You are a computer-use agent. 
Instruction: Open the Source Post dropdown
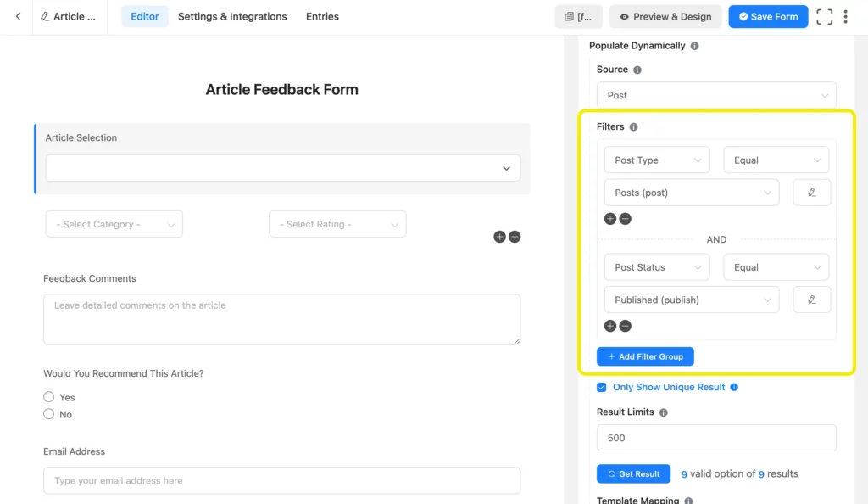point(716,95)
